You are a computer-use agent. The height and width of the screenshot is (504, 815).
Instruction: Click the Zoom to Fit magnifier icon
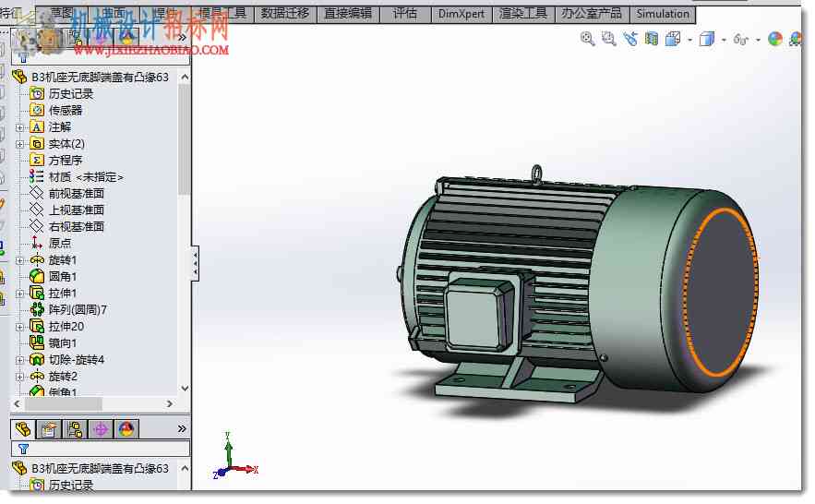(x=587, y=39)
